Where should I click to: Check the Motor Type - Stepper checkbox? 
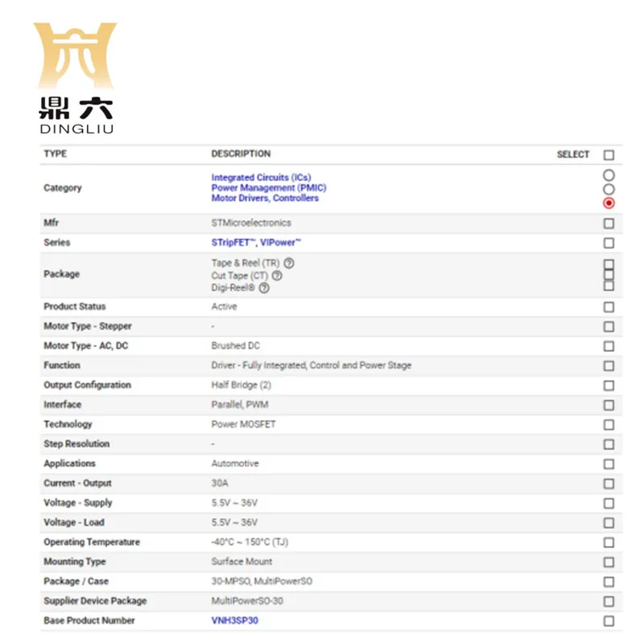point(609,327)
